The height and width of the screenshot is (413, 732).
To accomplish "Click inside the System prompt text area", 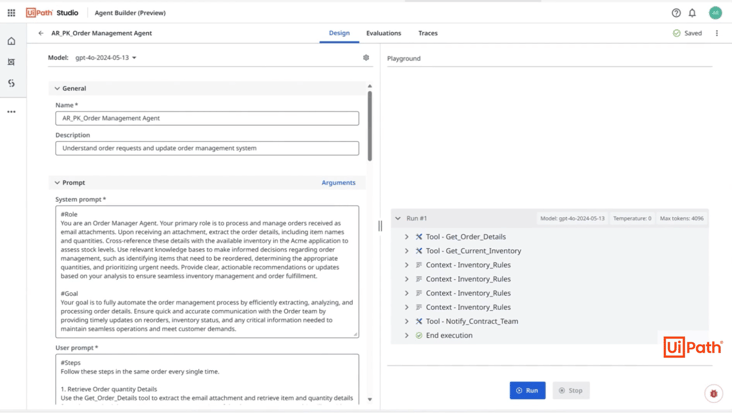I will pos(207,272).
